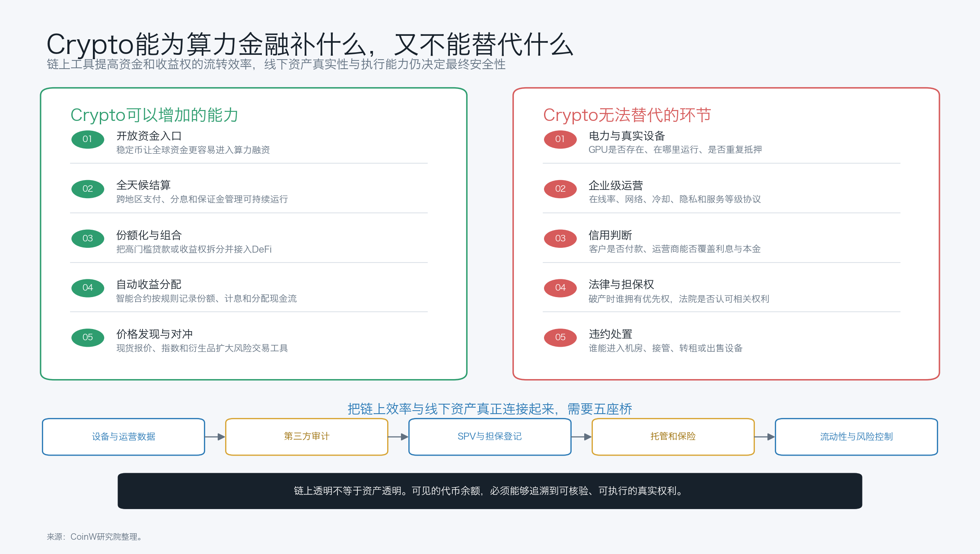Click the item title 份额化与组合
This screenshot has height=554, width=980.
pos(149,235)
